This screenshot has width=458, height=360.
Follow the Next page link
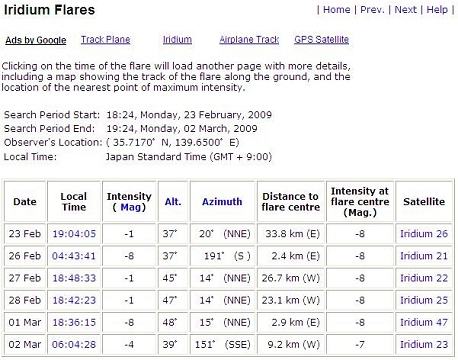click(406, 10)
